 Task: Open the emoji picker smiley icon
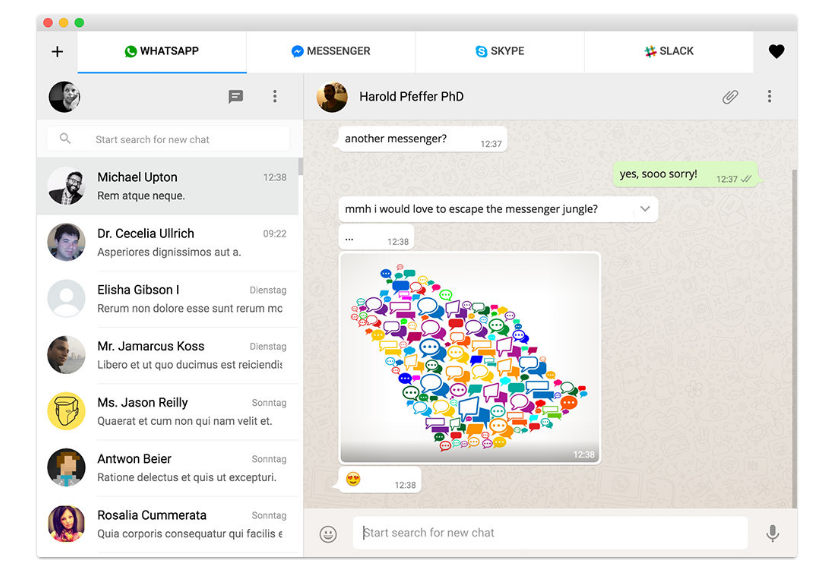pos(328,534)
